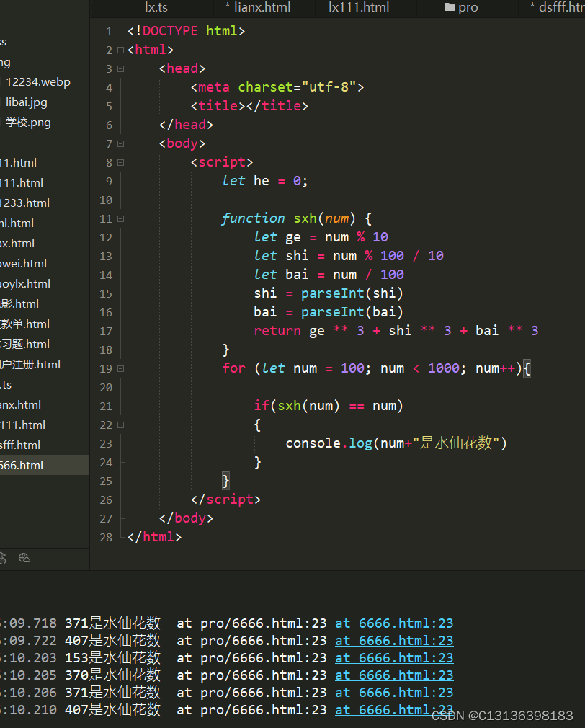The height and width of the screenshot is (728, 585).
Task: Click the function name sxh on line 11
Action: pos(305,218)
